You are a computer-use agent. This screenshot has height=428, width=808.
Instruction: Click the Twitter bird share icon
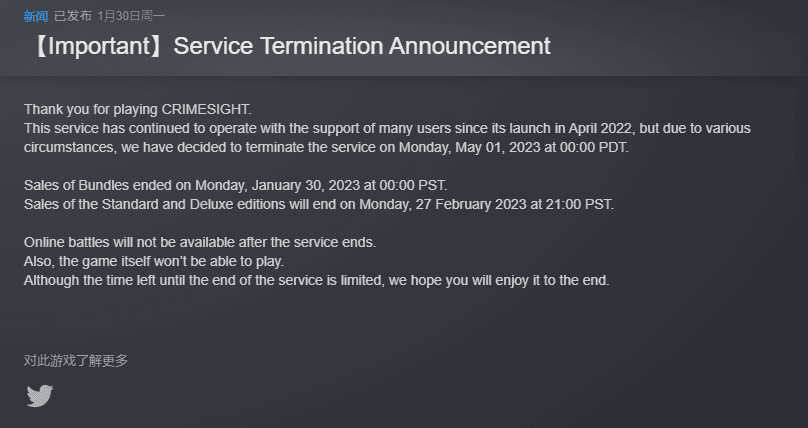40,396
